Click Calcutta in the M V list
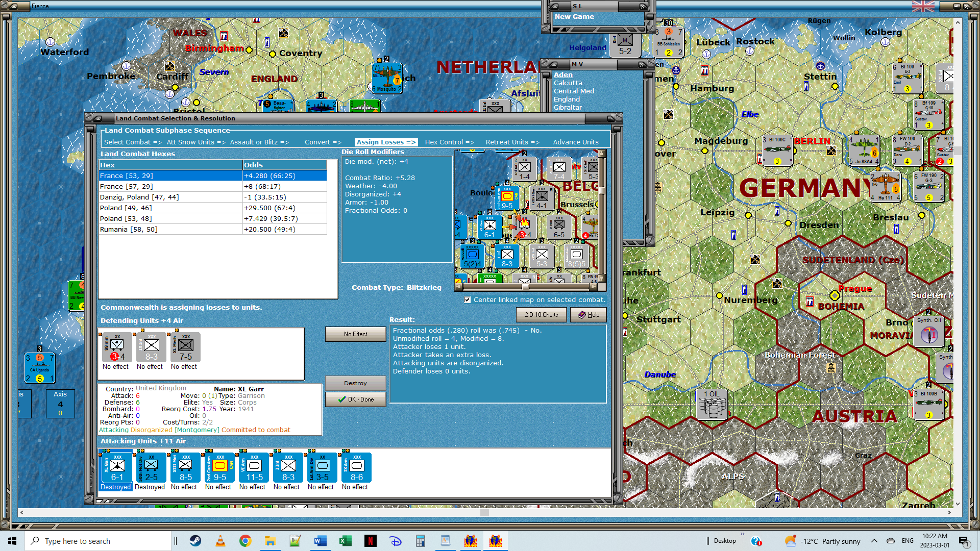Image resolution: width=980 pixels, height=551 pixels. [568, 83]
